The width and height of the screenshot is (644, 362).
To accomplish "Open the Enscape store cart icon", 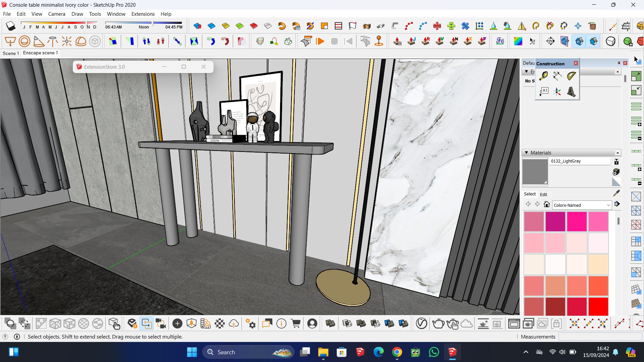I will (296, 323).
